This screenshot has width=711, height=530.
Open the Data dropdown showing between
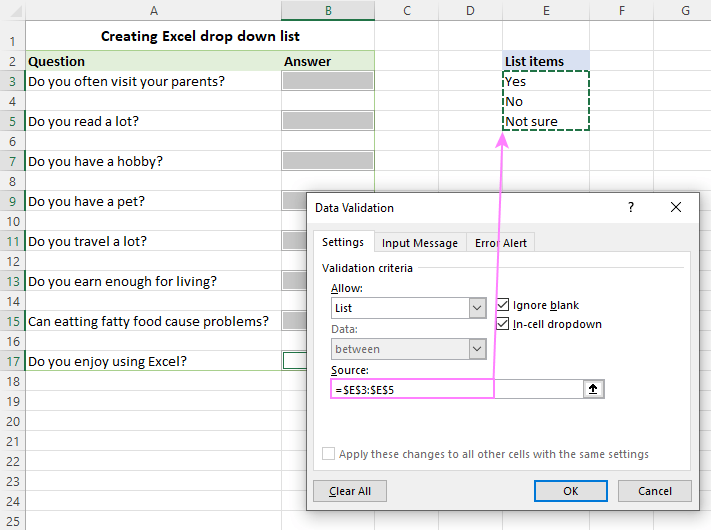(x=409, y=349)
